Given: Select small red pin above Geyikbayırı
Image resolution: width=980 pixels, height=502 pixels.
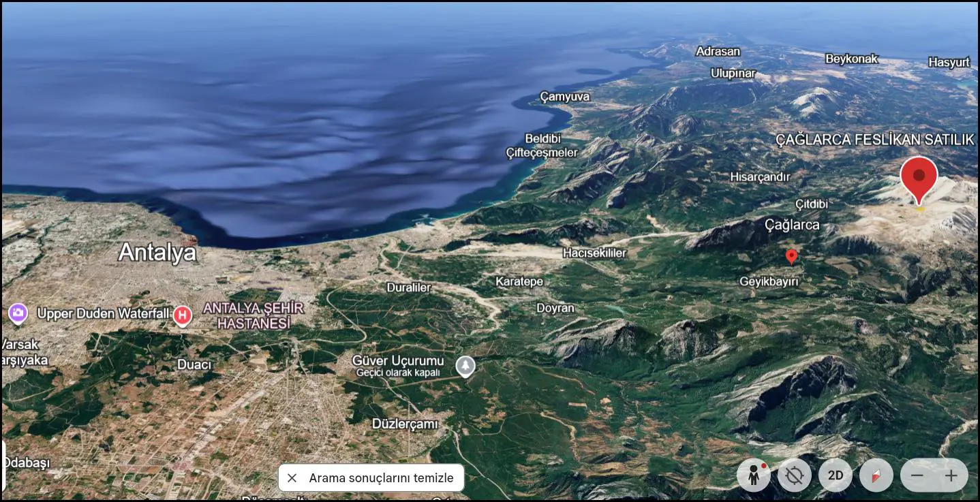Looking at the screenshot, I should click(791, 256).
